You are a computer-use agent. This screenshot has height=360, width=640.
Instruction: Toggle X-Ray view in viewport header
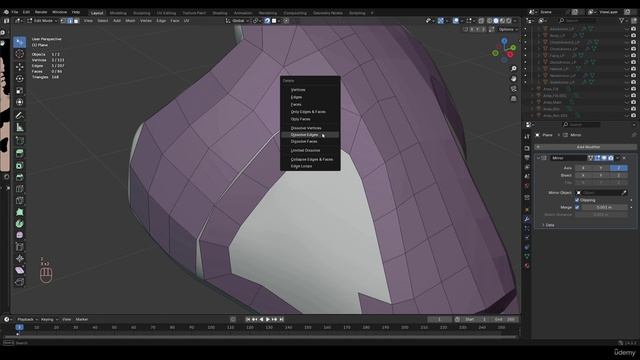(481, 20)
